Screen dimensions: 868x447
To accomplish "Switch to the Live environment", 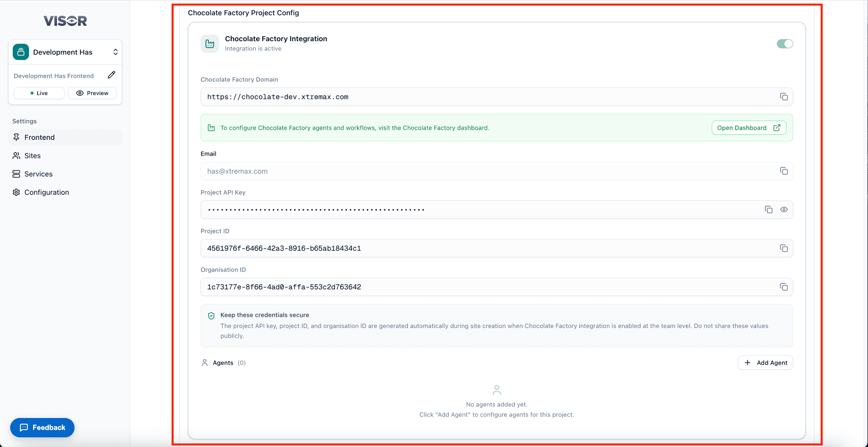I will pyautogui.click(x=39, y=93).
